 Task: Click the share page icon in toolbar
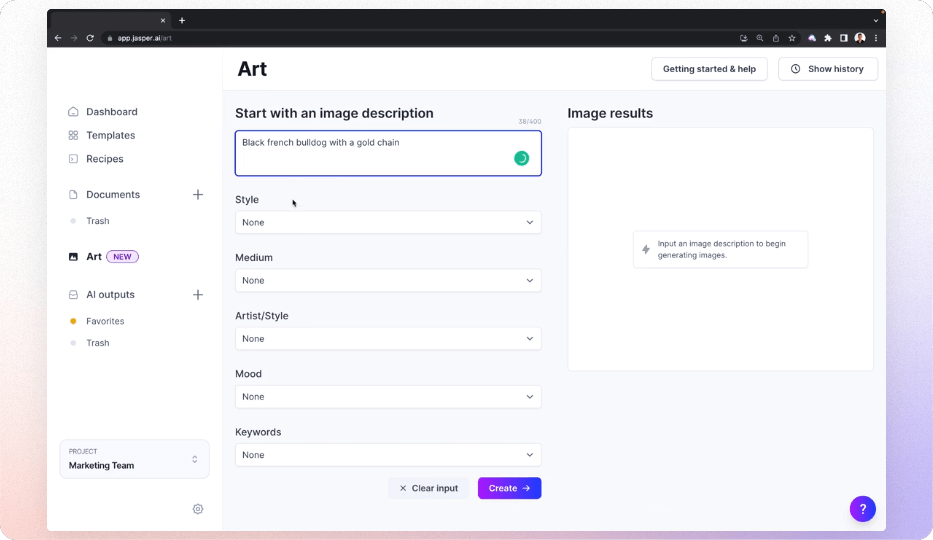point(776,38)
